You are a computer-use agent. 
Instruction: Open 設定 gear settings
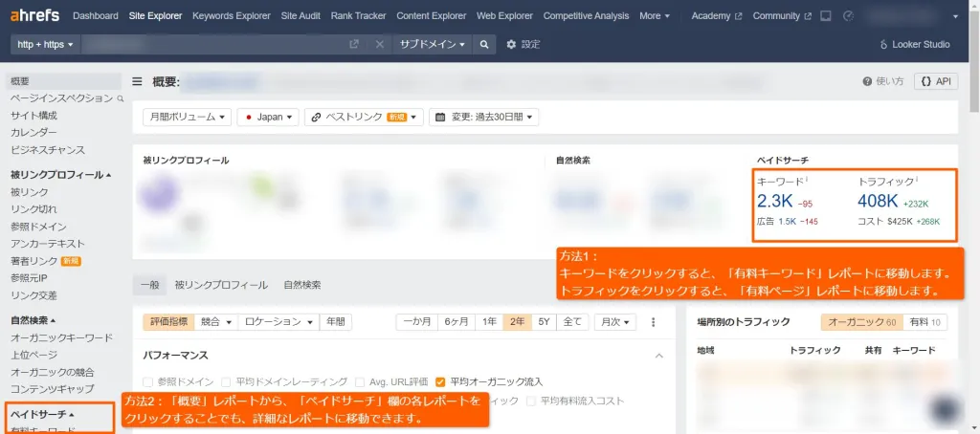coord(523,44)
